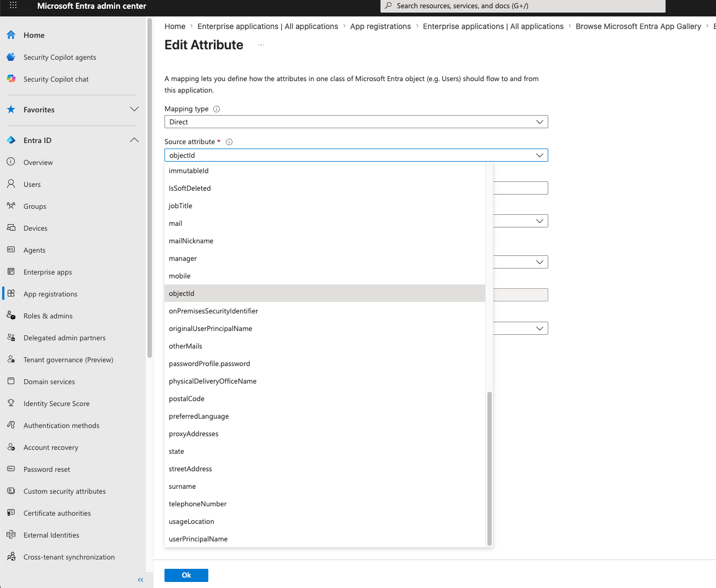Image resolution: width=716 pixels, height=588 pixels.
Task: Click the Identity Secure Score trophy icon
Action: [11, 403]
